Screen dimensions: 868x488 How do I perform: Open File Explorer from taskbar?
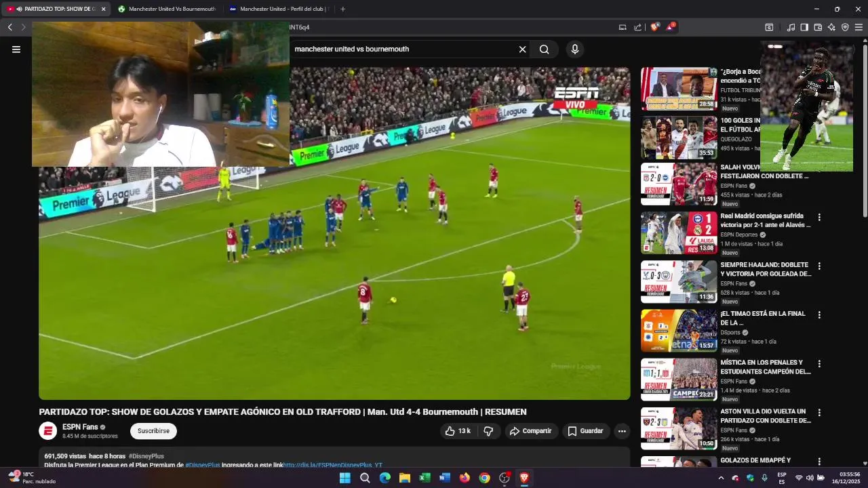point(405,478)
